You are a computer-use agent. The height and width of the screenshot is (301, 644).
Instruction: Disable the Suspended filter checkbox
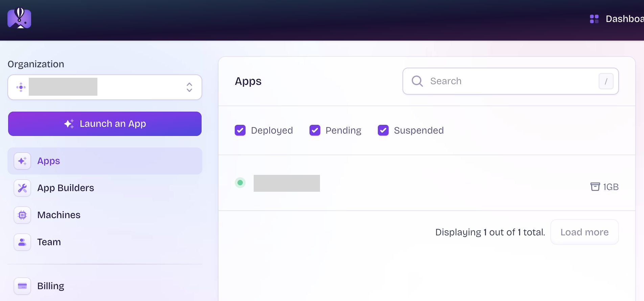383,130
